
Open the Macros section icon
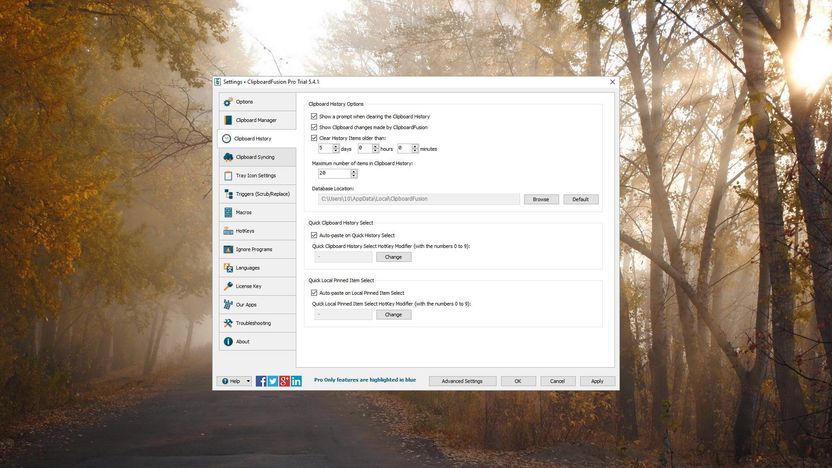pyautogui.click(x=228, y=212)
